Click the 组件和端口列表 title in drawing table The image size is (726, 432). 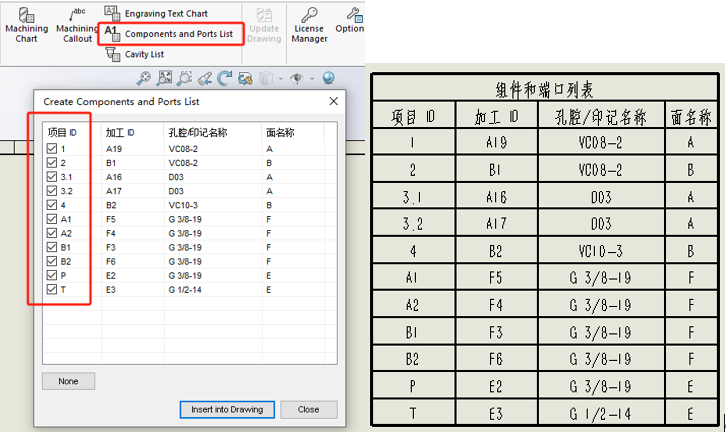[x=544, y=89]
